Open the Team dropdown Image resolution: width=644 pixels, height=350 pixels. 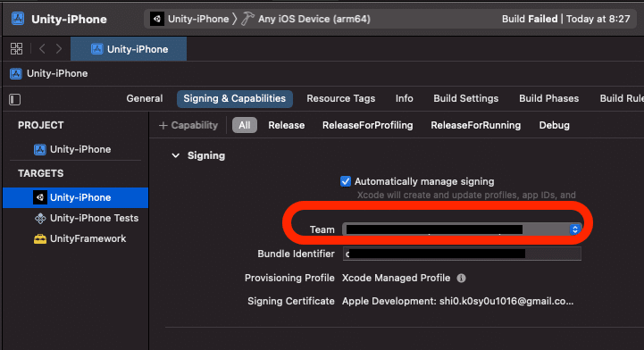[462, 229]
